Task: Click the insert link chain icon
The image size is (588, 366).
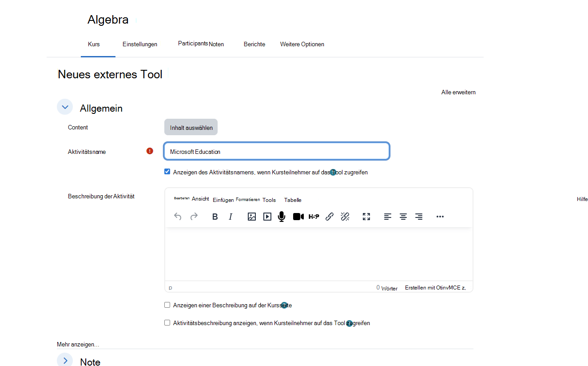Action: pyautogui.click(x=330, y=217)
